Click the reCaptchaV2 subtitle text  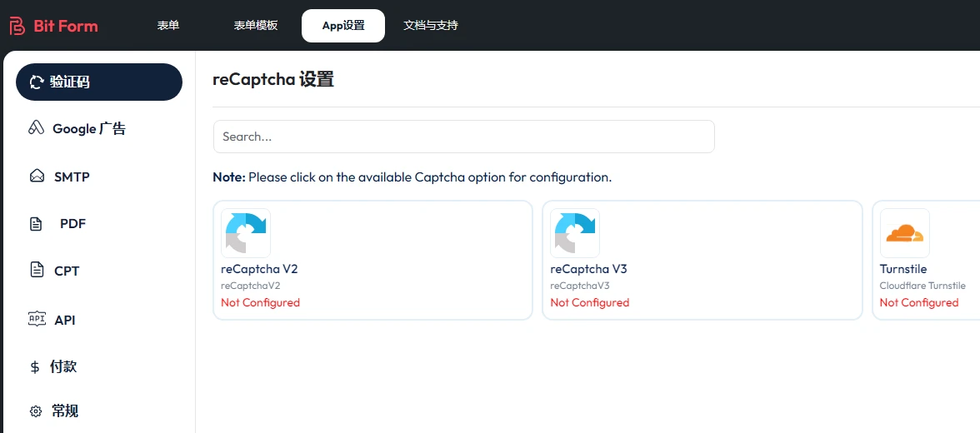251,286
